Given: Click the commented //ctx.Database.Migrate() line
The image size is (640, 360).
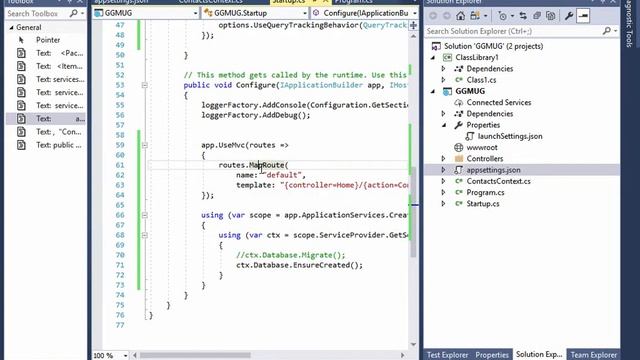Looking at the screenshot, I should (x=291, y=255).
